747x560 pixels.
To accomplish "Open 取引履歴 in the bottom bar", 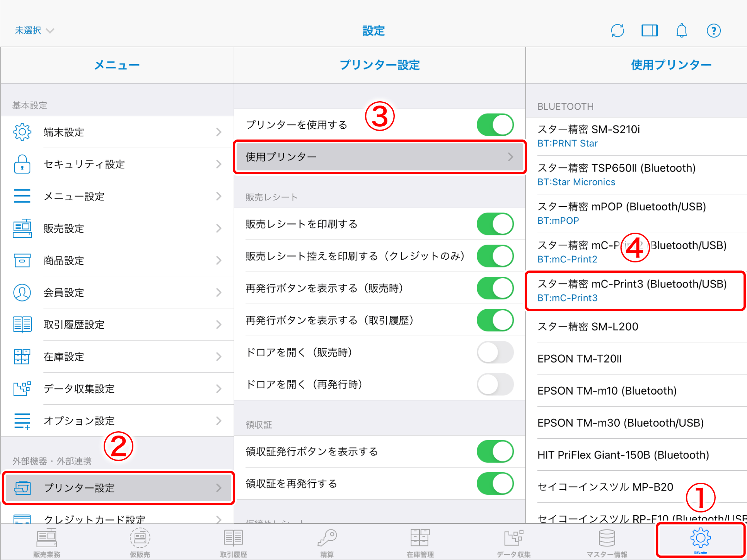I will 234,543.
